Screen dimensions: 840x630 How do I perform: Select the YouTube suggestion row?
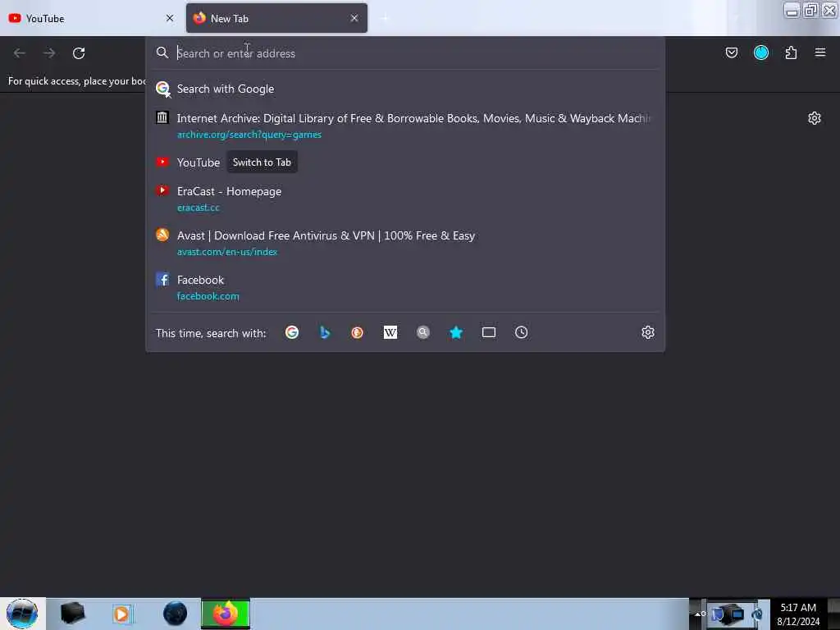(x=405, y=162)
